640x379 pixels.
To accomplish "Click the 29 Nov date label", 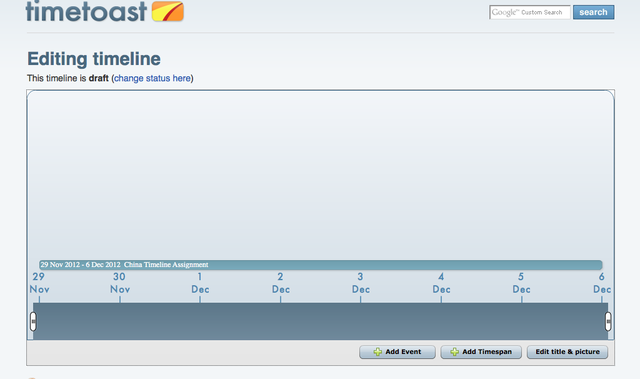I will coord(39,283).
